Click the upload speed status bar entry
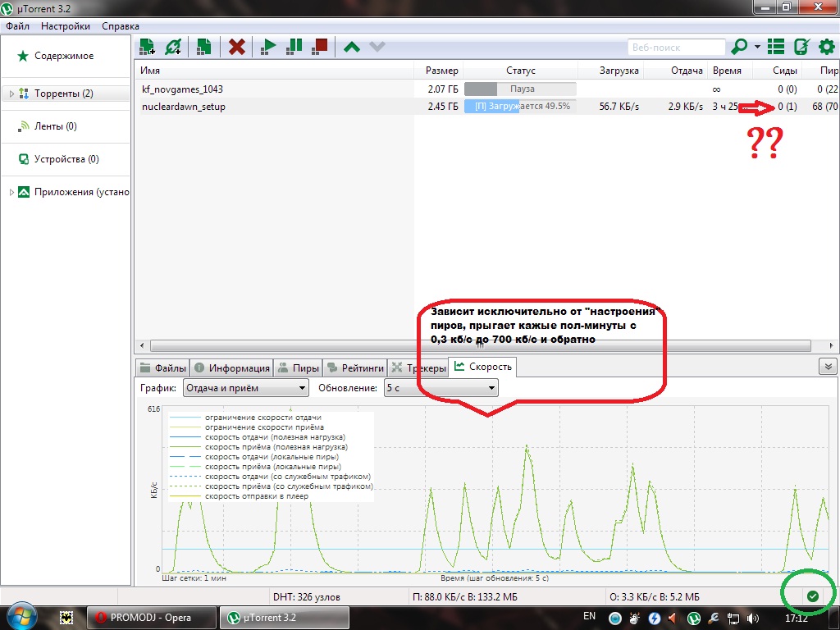 point(654,597)
